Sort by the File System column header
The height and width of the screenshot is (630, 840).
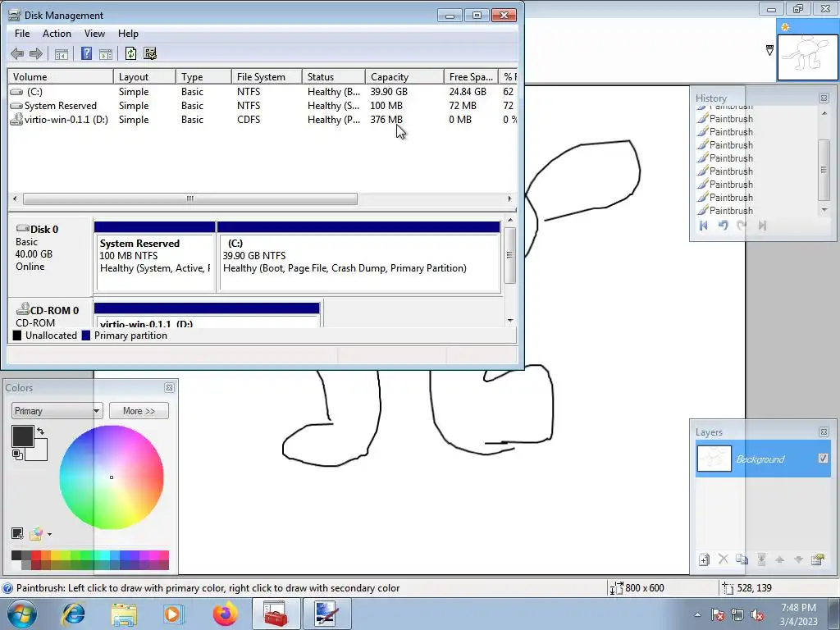point(267,76)
